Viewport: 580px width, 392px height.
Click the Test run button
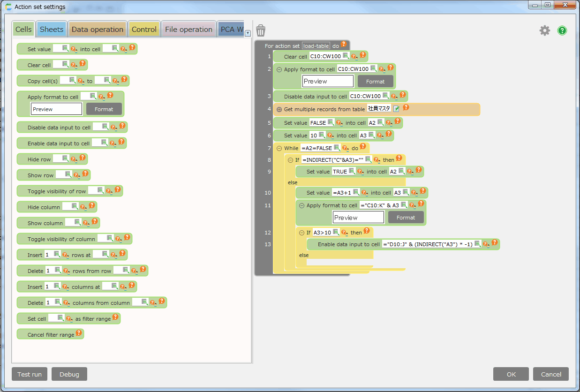point(30,374)
